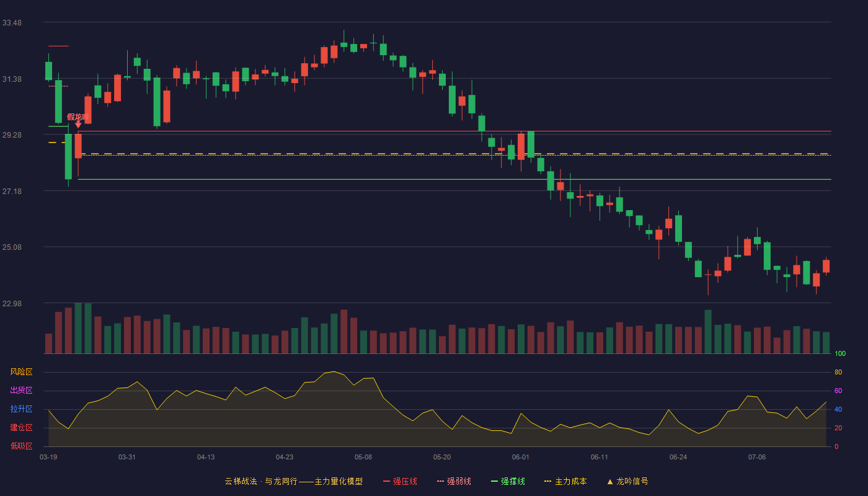This screenshot has width=868, height=496.
Task: Click the 龙吟信号 triangle legend icon
Action: (609, 482)
